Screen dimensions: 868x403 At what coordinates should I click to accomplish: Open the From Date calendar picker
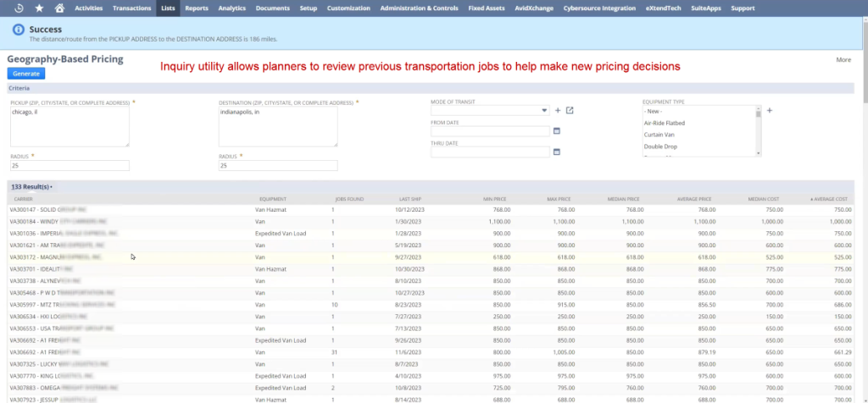(557, 131)
